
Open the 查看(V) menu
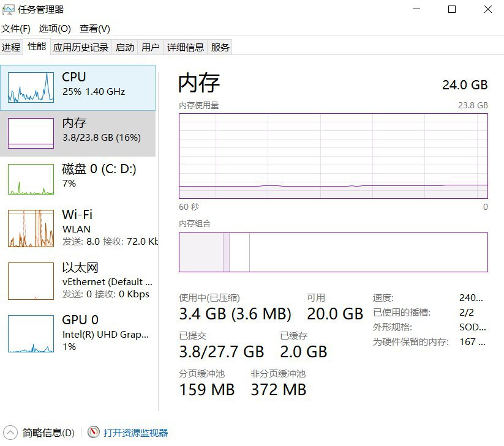pos(95,29)
